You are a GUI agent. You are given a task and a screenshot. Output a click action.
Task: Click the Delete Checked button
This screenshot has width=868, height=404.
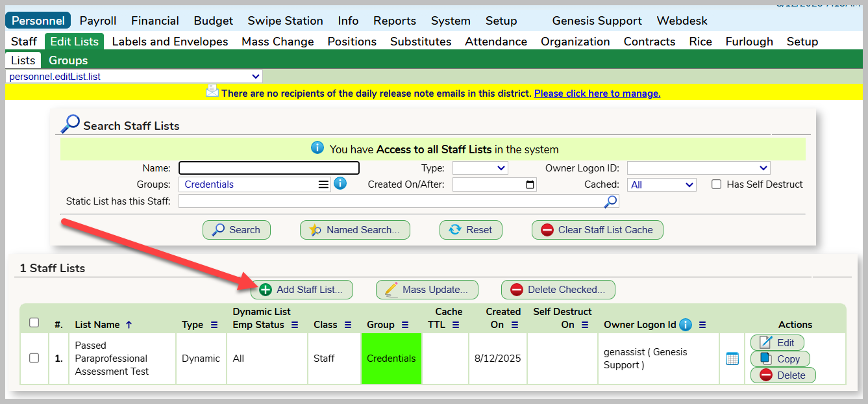click(558, 290)
